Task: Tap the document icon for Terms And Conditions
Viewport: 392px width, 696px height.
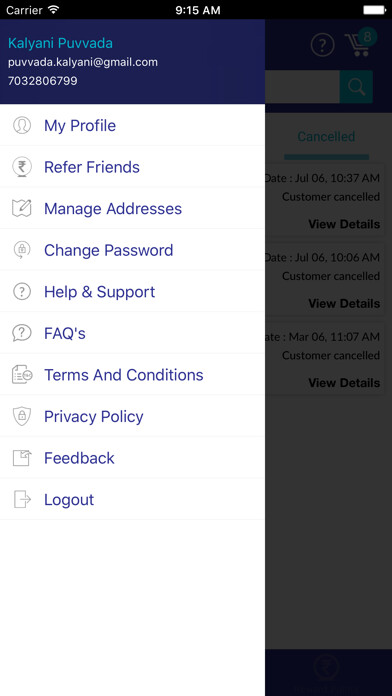Action: coord(22,375)
